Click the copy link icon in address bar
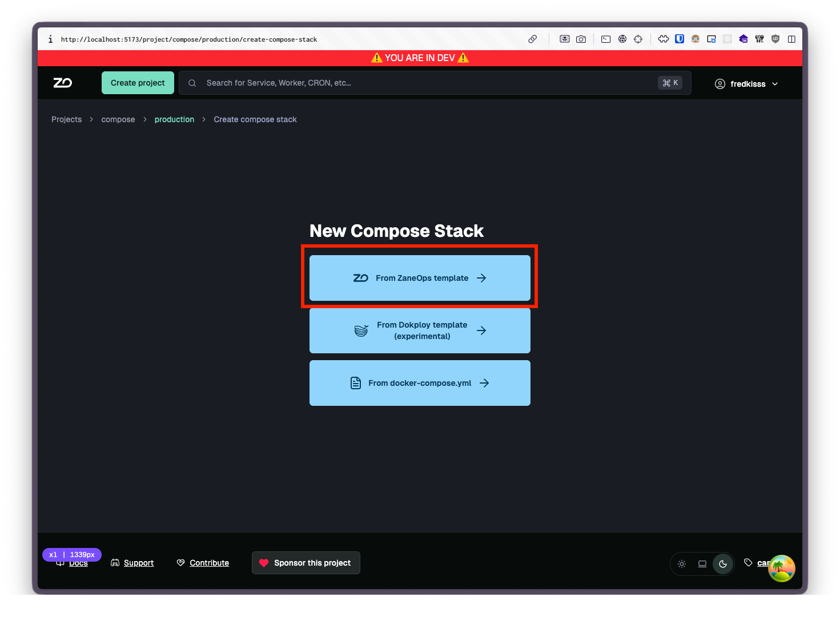The image size is (840, 637). coord(532,39)
